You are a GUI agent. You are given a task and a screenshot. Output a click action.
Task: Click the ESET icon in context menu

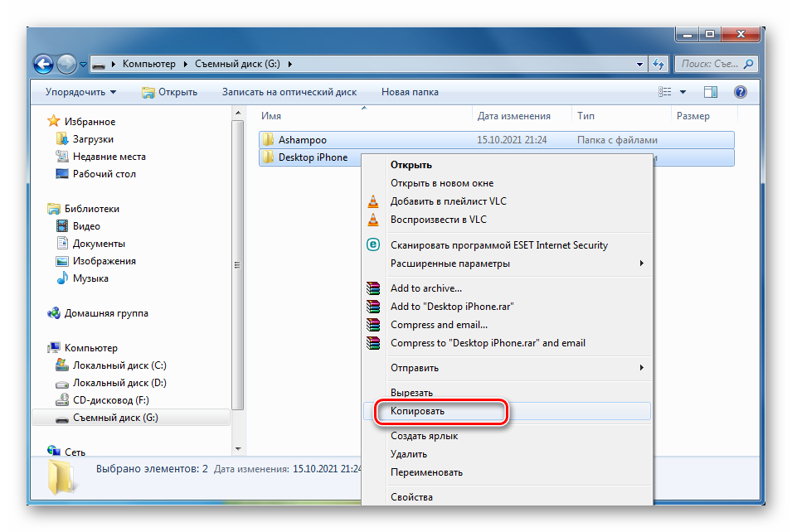374,244
